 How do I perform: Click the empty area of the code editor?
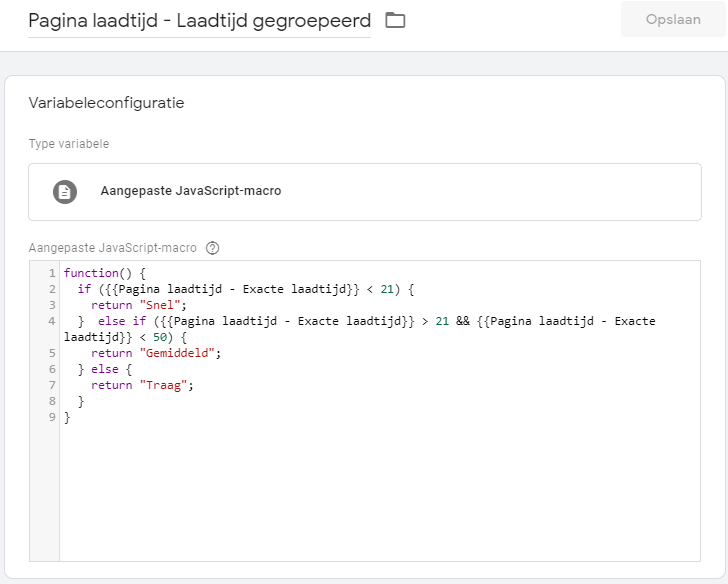380,492
